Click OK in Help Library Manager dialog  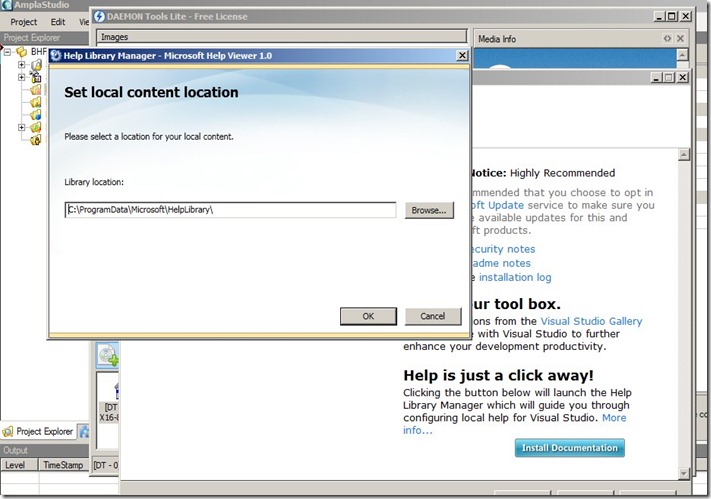[x=368, y=316]
